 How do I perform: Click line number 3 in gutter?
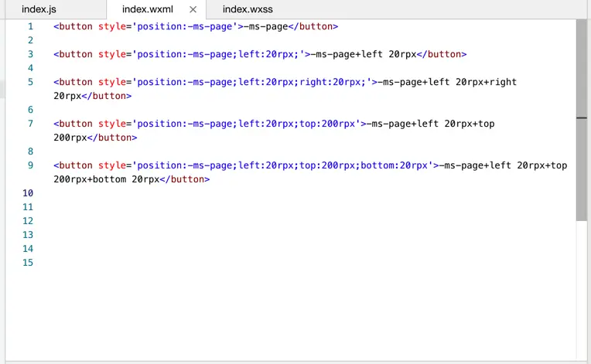click(30, 54)
